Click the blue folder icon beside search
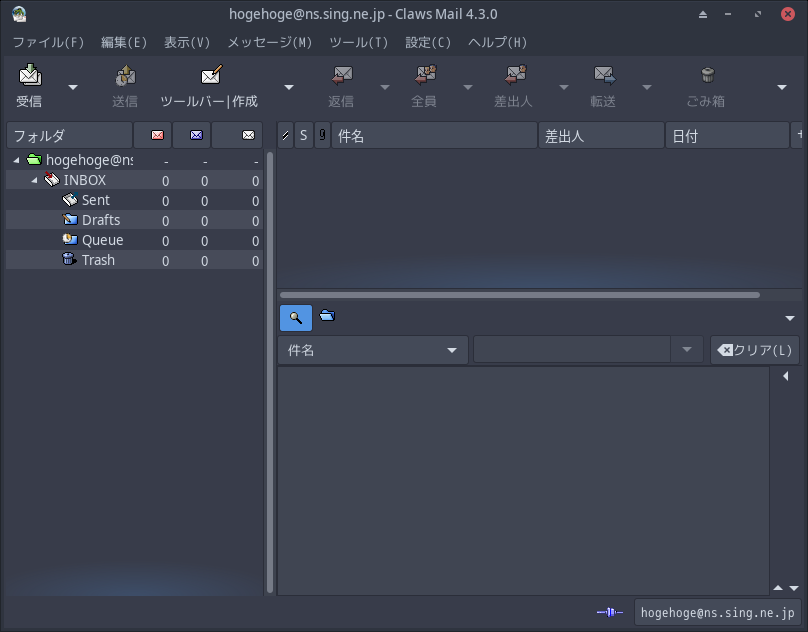Screen dimensions: 808x632 (x=327, y=315)
